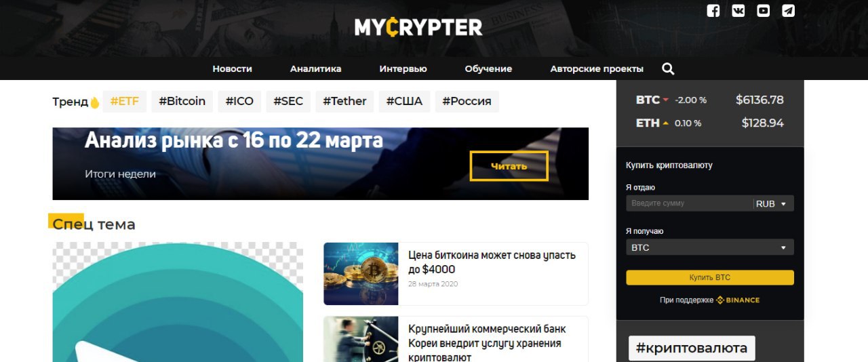
Task: Open the Аналитика menu item
Action: (x=315, y=68)
